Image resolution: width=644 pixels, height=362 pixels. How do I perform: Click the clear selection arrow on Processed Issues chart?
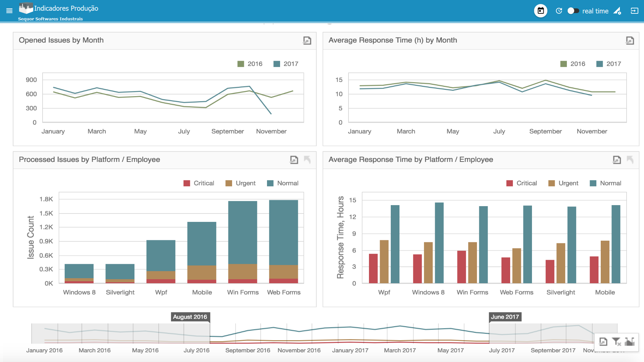pos(308,160)
